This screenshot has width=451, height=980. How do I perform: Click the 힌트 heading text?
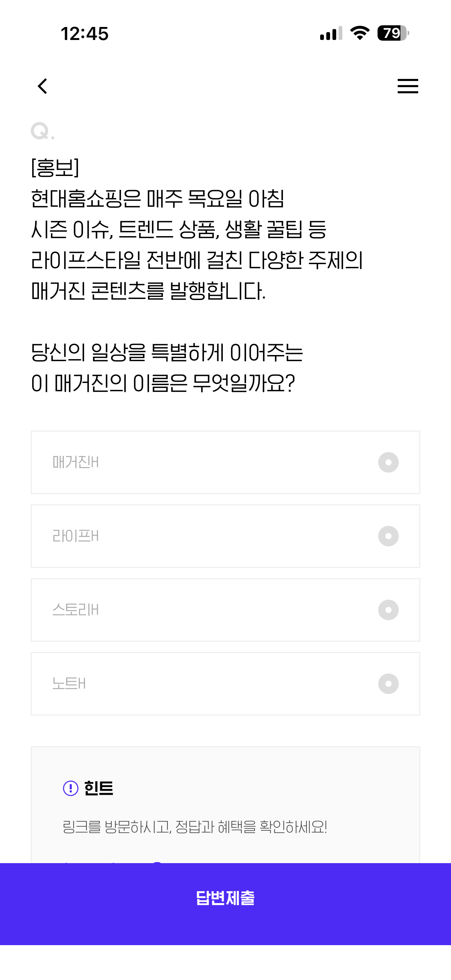click(x=98, y=788)
